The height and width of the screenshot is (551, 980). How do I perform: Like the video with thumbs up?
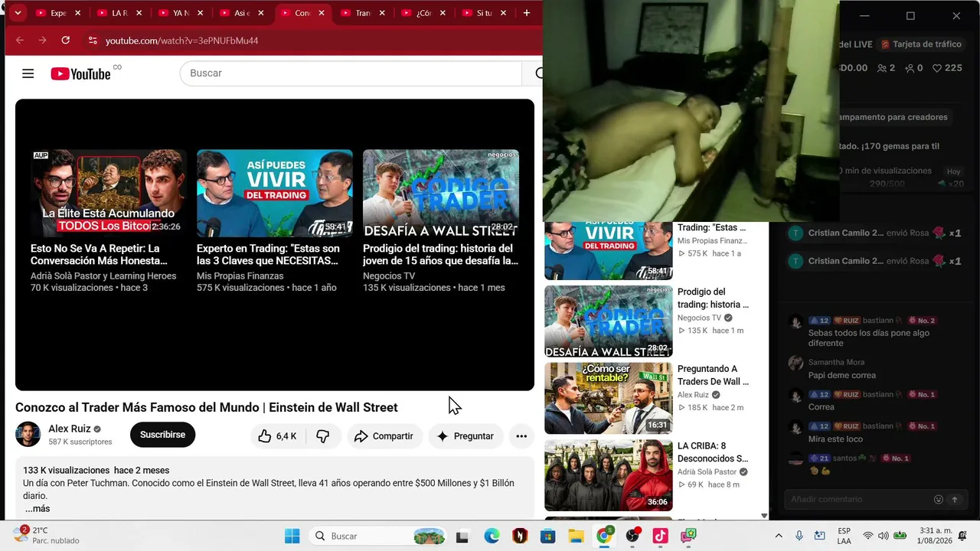[279, 436]
